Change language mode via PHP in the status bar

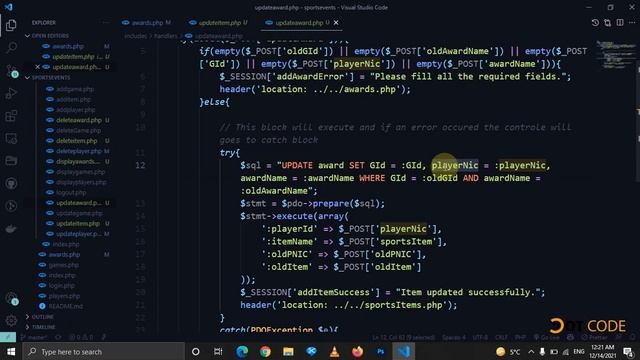[520, 338]
